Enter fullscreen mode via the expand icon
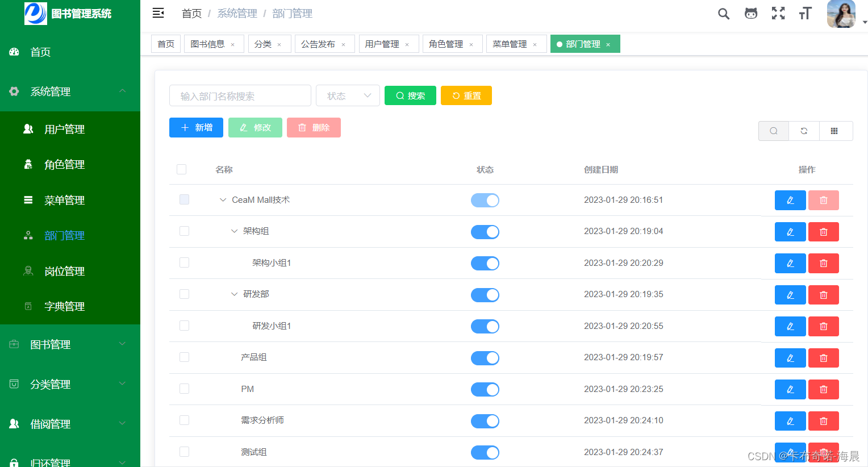 pyautogui.click(x=778, y=13)
